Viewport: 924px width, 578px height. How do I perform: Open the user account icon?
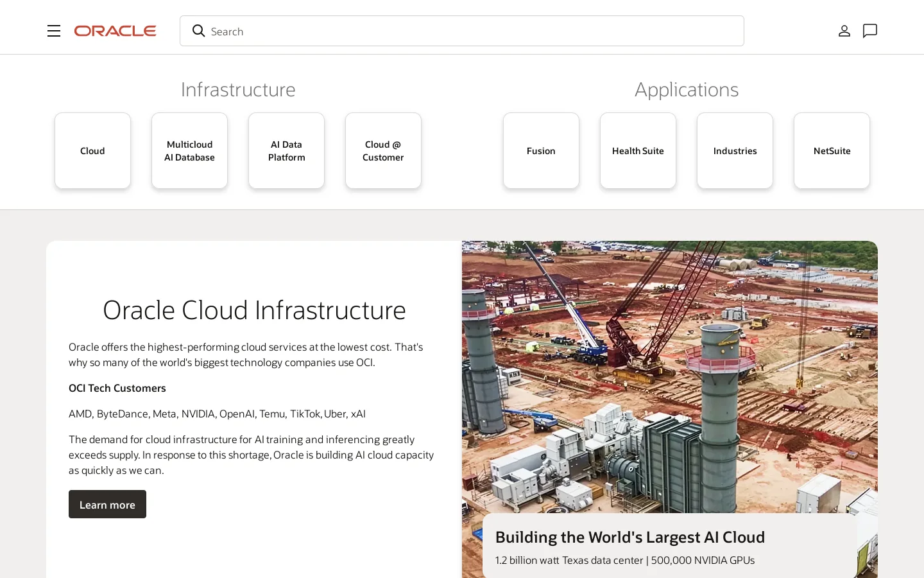click(844, 31)
